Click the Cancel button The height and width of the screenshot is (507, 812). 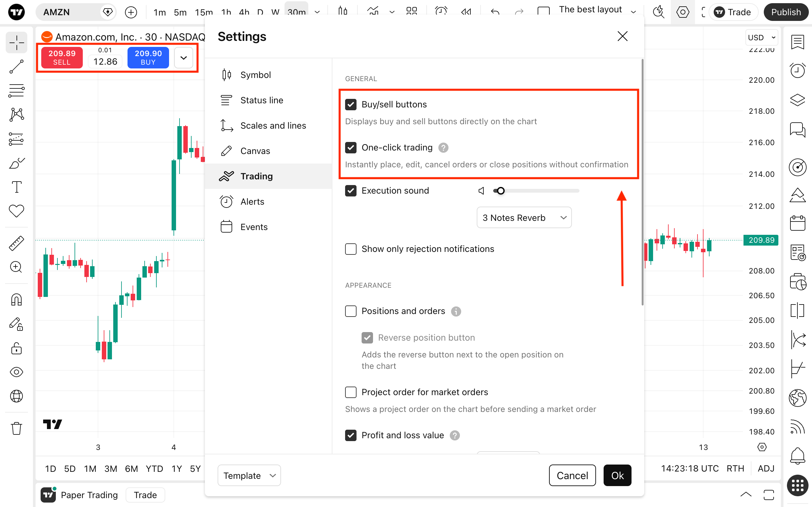[572, 475]
